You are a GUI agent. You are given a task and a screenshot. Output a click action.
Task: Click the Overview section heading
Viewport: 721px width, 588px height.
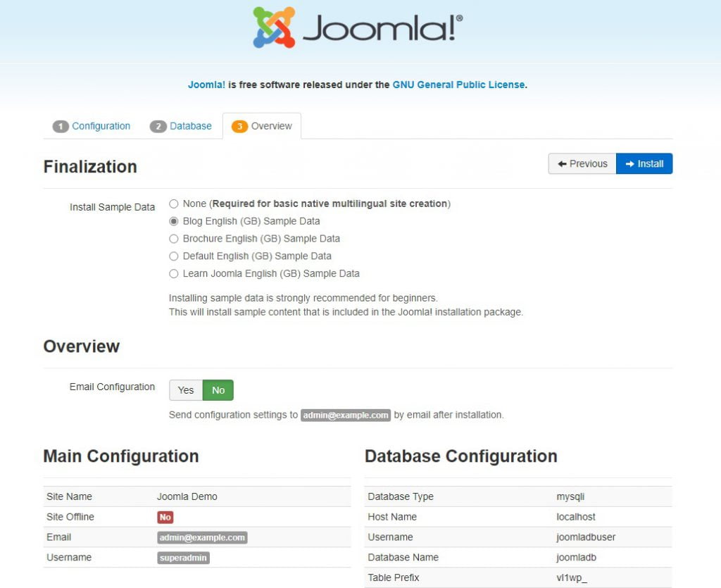coord(82,346)
